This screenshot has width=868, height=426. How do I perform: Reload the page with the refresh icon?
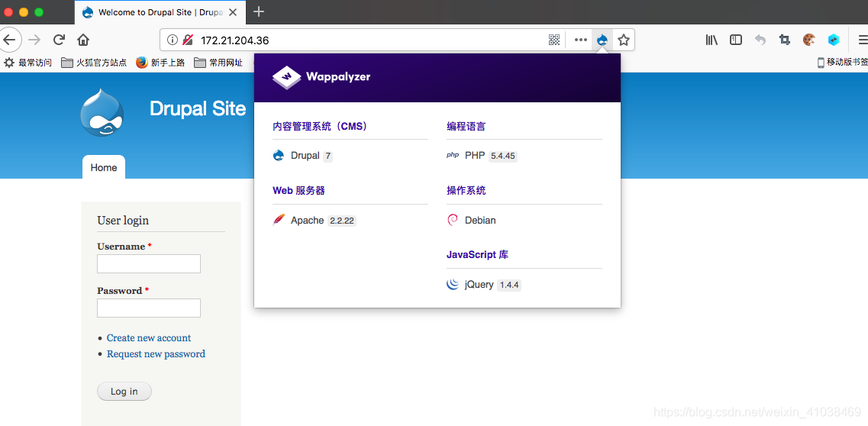59,40
